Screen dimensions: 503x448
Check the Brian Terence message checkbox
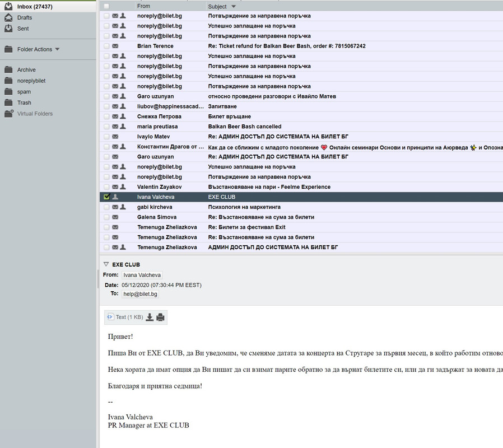[106, 46]
